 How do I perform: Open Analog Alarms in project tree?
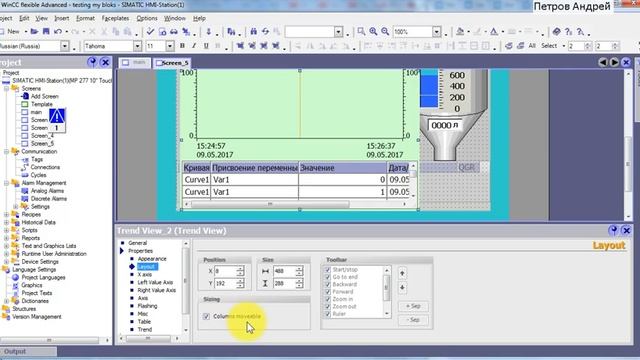[x=47, y=191]
